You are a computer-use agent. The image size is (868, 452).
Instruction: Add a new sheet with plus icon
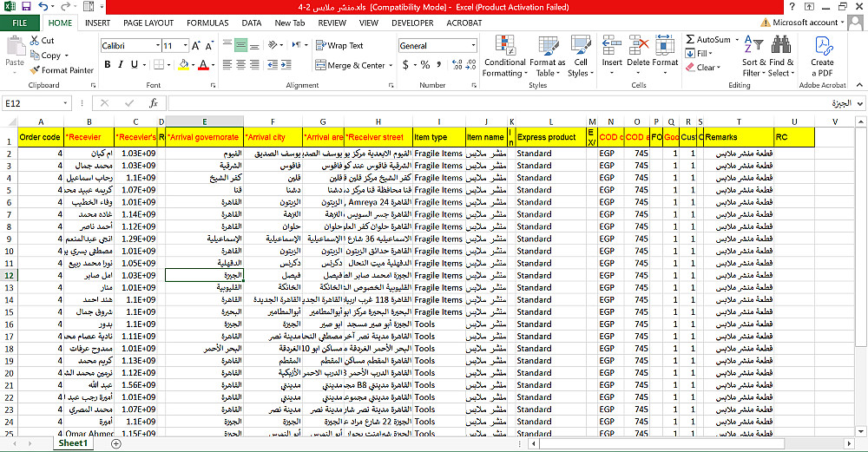pyautogui.click(x=116, y=443)
